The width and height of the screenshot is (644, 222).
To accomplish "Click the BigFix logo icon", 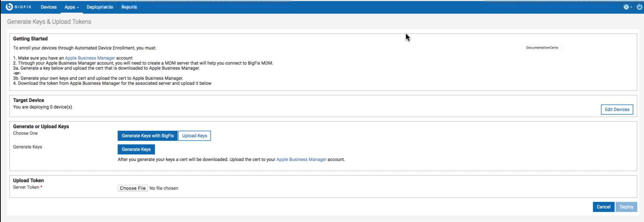I will tap(9, 7).
